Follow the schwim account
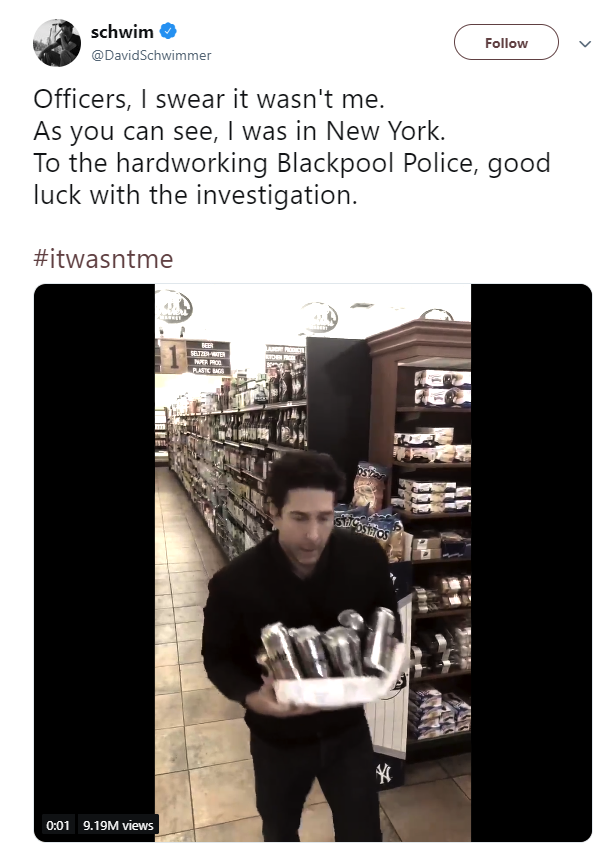Viewport: 604px width, 855px height. click(x=506, y=43)
